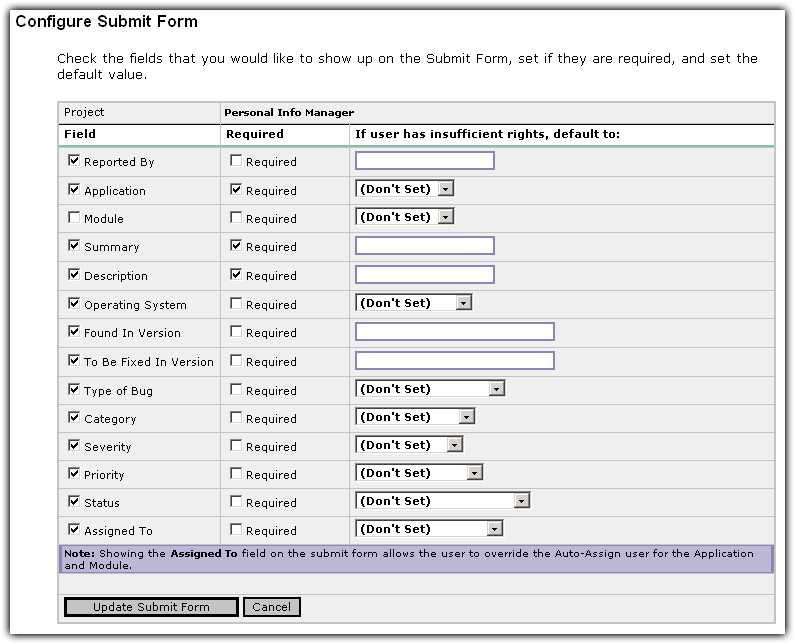Select the Summary default text box

[424, 246]
